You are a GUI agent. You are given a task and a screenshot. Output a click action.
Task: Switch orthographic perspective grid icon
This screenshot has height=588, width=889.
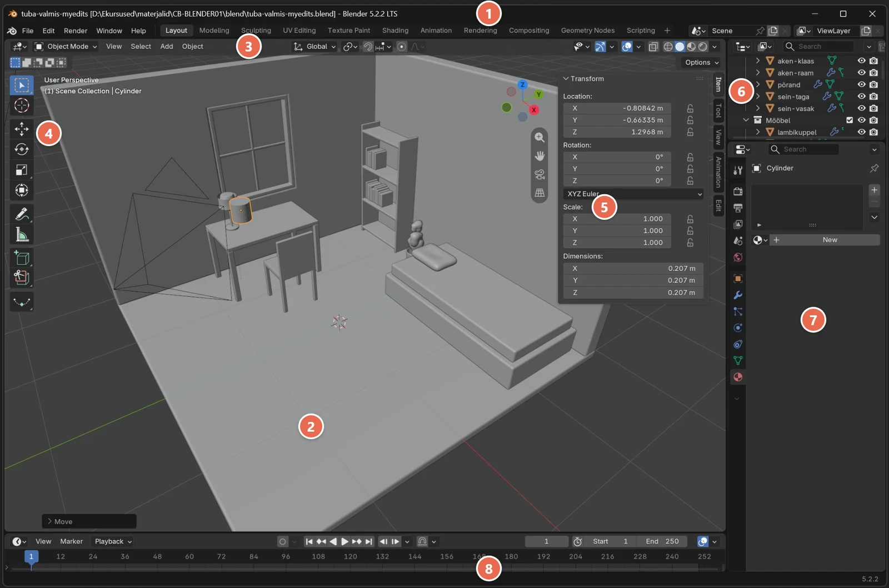(x=540, y=193)
